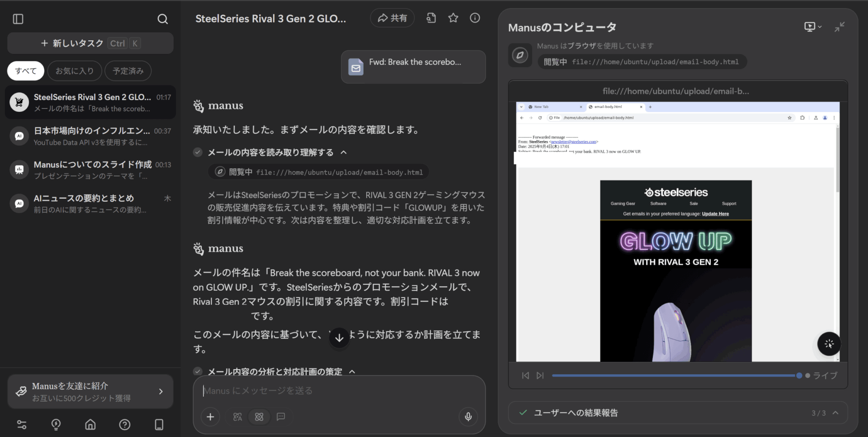The height and width of the screenshot is (437, 868).
Task: Click Gaming Gear in the email navigation
Action: click(x=623, y=203)
